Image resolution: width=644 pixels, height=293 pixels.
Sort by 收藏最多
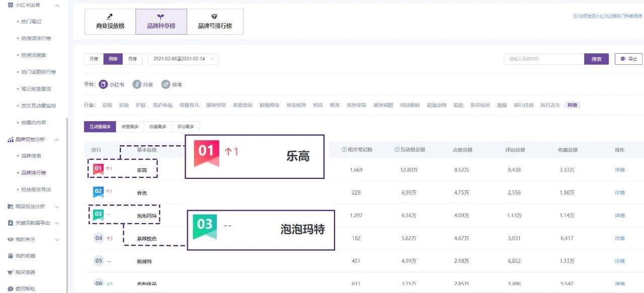pos(157,127)
